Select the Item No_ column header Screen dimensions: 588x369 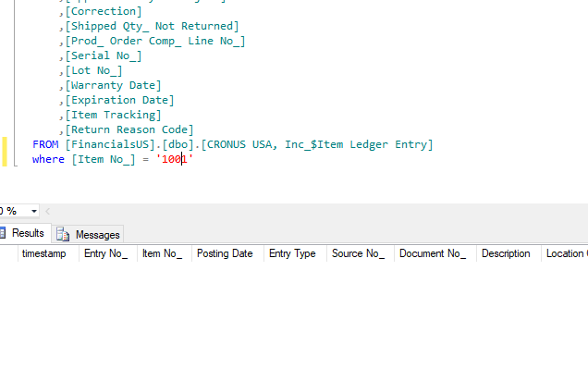pos(165,253)
